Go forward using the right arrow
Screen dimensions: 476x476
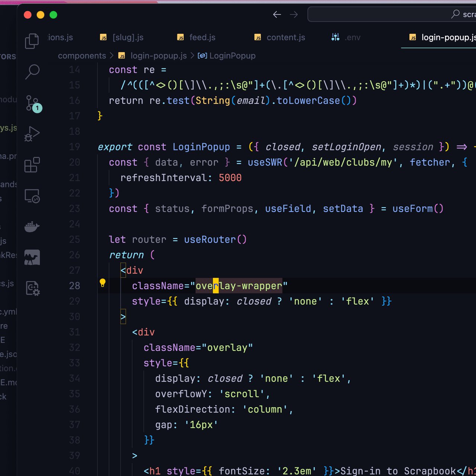pyautogui.click(x=294, y=15)
